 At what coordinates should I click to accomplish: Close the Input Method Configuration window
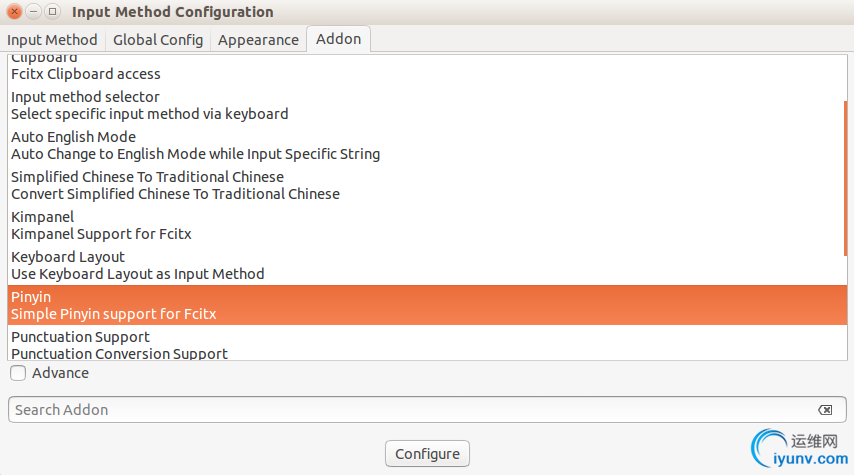click(15, 11)
